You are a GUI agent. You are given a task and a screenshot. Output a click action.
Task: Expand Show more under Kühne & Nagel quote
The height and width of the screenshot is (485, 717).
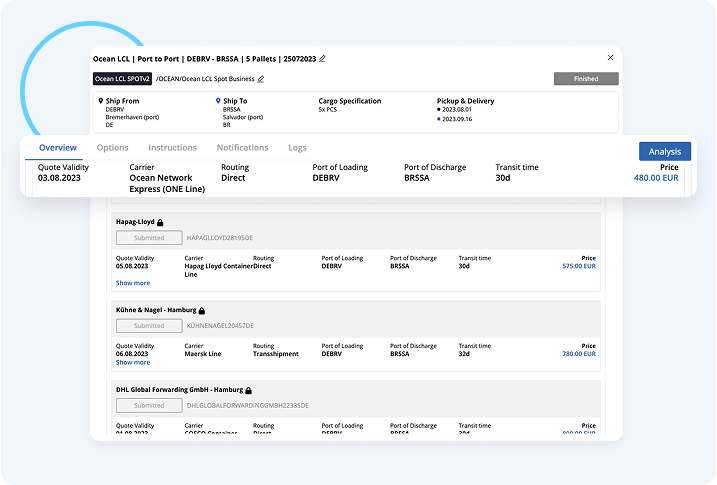click(x=133, y=363)
